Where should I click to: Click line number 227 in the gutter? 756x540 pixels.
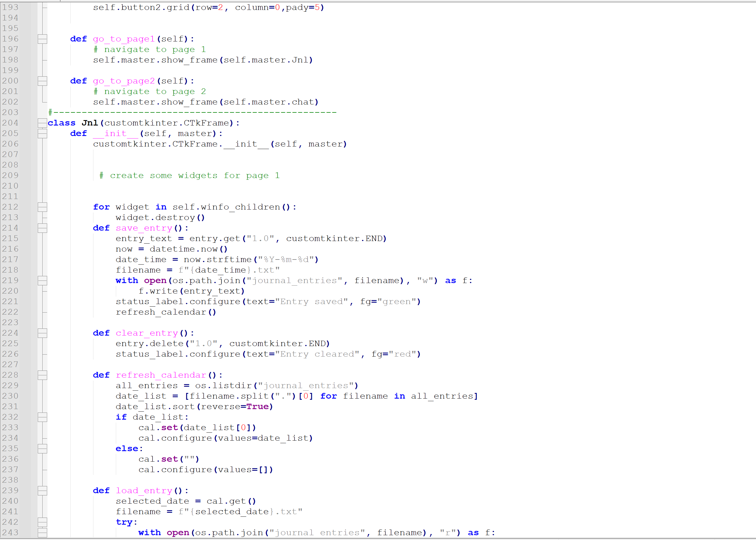(10, 365)
